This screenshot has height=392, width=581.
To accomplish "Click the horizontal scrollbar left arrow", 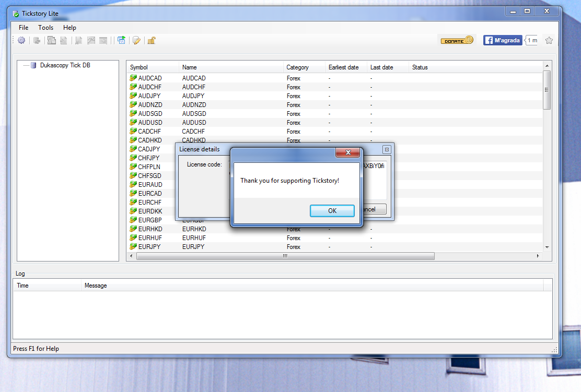I will coord(131,256).
